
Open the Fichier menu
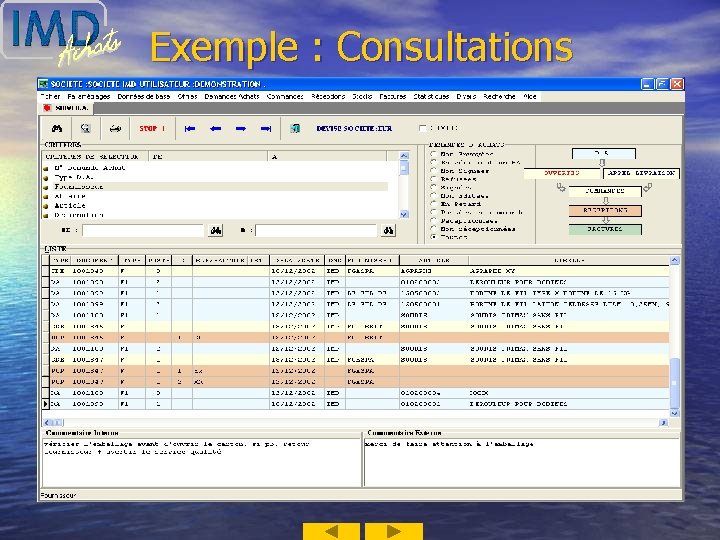point(50,96)
